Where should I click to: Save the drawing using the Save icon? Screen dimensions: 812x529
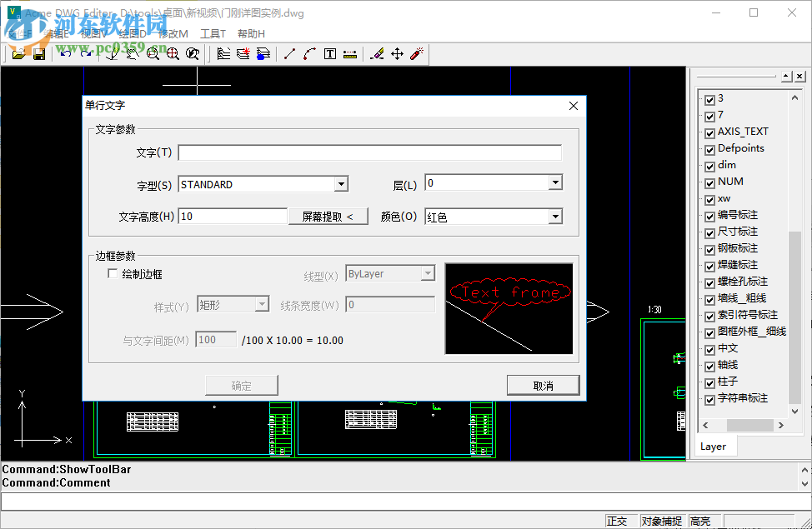click(x=38, y=53)
